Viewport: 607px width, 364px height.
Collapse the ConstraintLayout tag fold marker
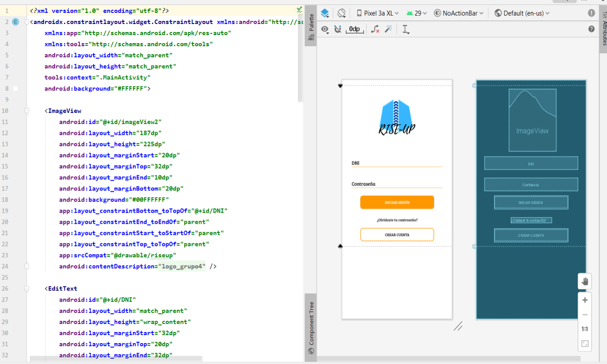27,22
